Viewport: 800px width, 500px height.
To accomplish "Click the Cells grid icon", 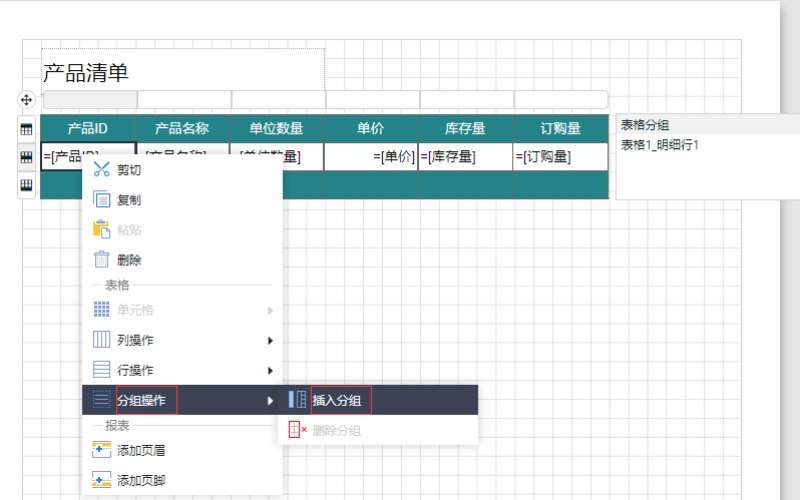I will coord(102,309).
